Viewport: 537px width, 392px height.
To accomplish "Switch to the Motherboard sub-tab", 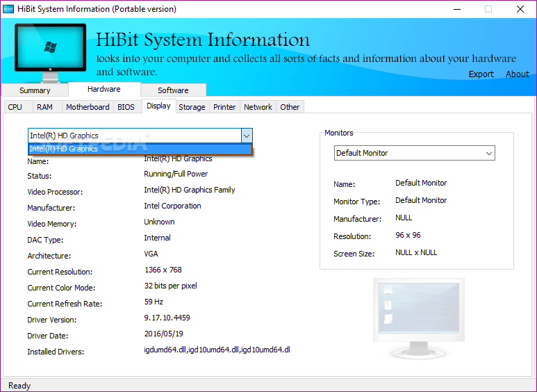I will coord(88,107).
